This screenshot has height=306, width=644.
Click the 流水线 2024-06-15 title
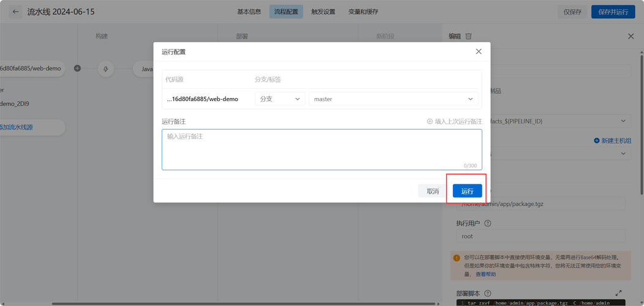pyautogui.click(x=61, y=12)
